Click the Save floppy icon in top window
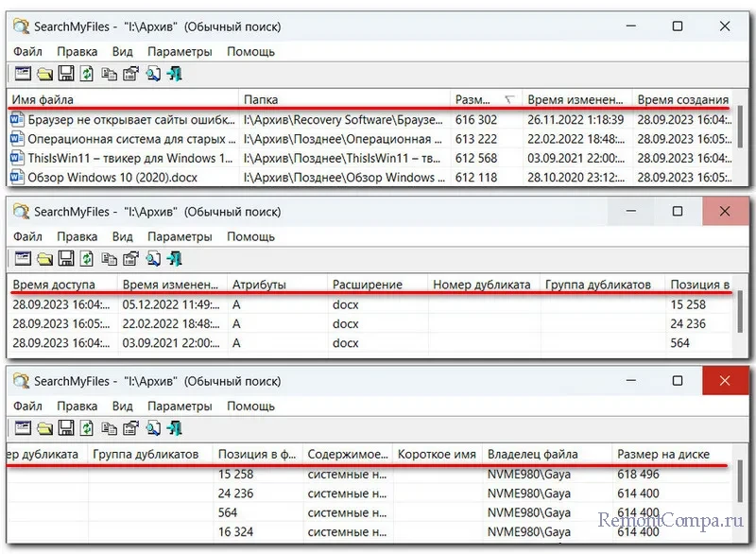756x554 pixels. tap(66, 73)
